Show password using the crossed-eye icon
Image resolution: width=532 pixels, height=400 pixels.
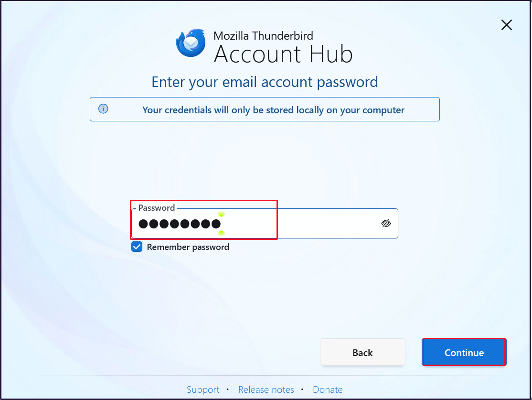(x=386, y=224)
